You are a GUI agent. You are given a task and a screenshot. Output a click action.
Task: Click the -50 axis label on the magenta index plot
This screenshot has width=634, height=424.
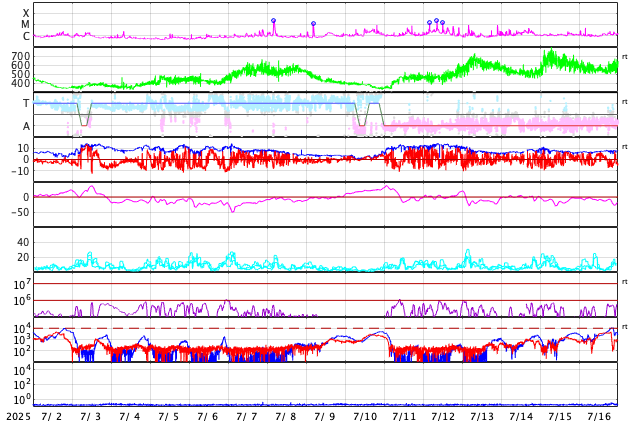tap(21, 212)
